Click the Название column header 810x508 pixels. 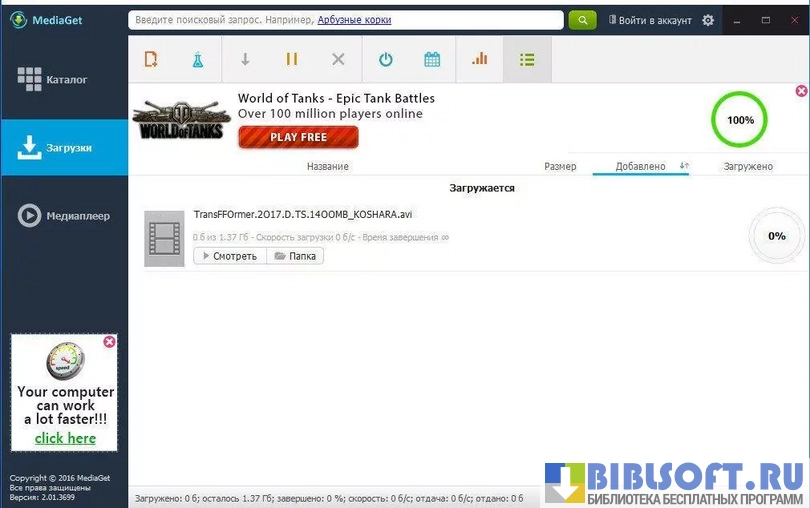tap(327, 166)
